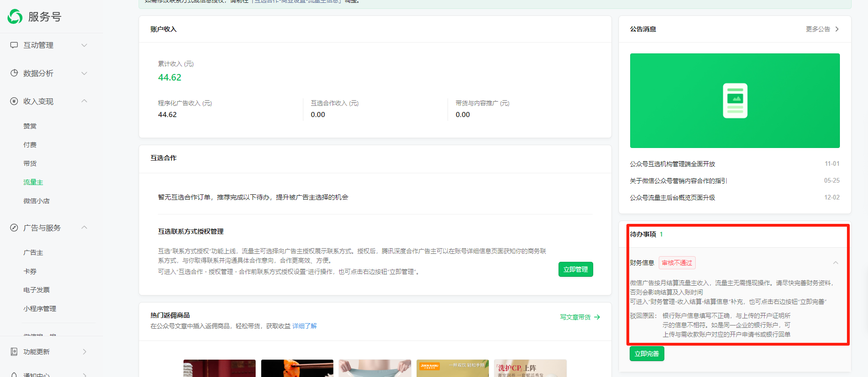Click the 审核不通过 status tag
Screen dimensions: 868x377
click(x=677, y=263)
